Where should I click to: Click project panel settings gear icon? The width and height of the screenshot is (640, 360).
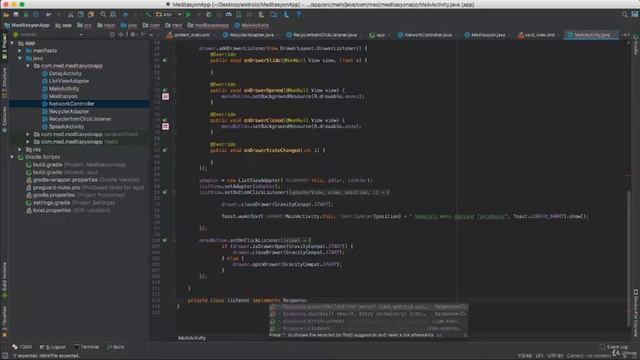click(133, 35)
